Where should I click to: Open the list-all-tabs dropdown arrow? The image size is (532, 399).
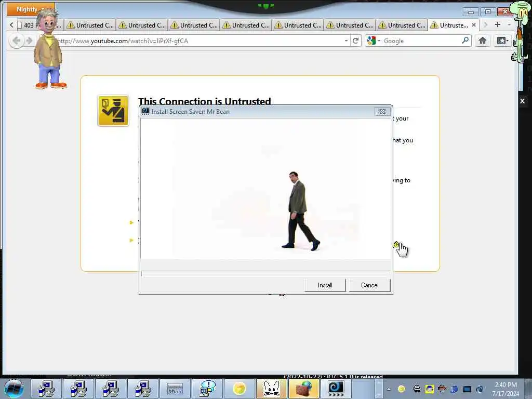coord(509,24)
